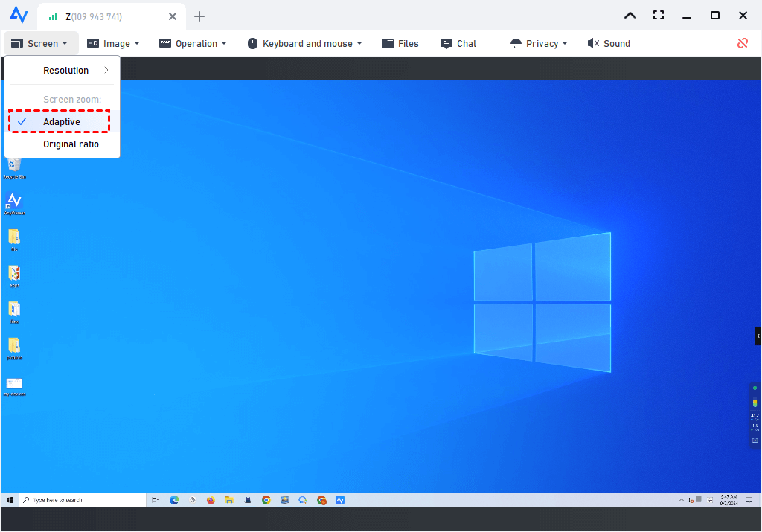Click Google Chrome in the remote taskbar

click(x=266, y=500)
